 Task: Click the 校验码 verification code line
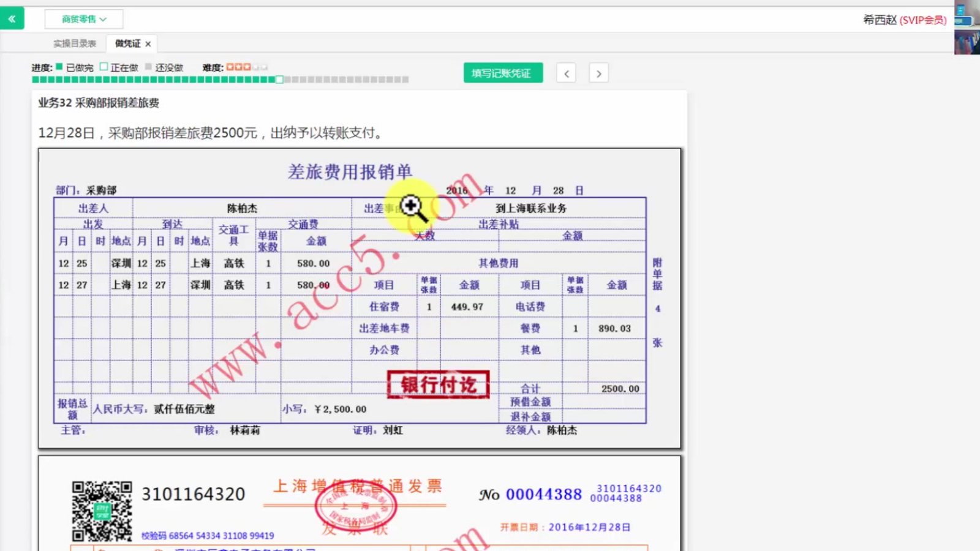point(208,536)
